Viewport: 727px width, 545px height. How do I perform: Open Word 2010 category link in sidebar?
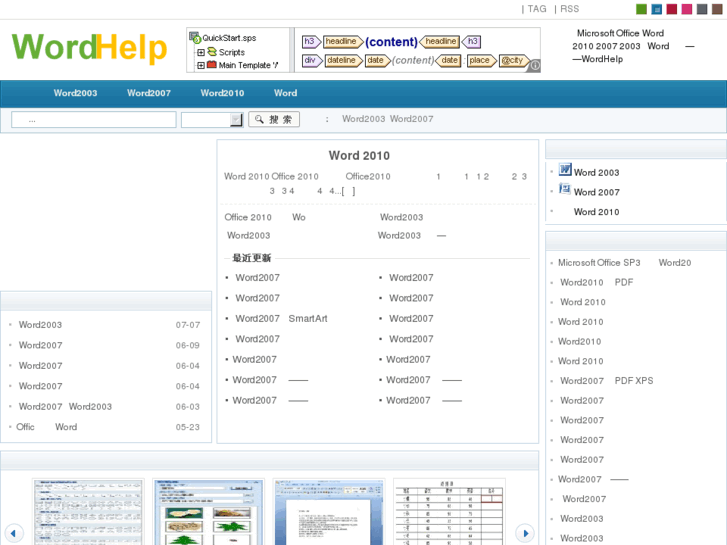point(596,212)
